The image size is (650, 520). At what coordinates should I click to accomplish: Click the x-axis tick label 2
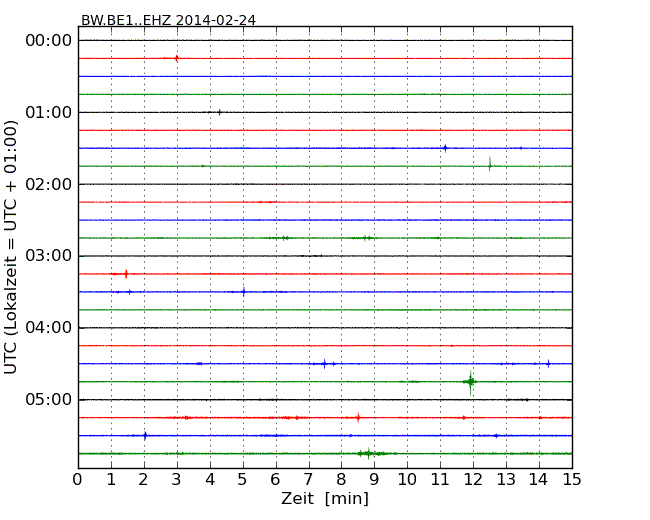143,480
